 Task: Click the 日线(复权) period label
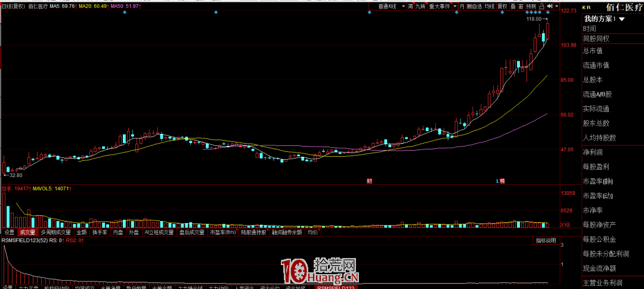13,7
